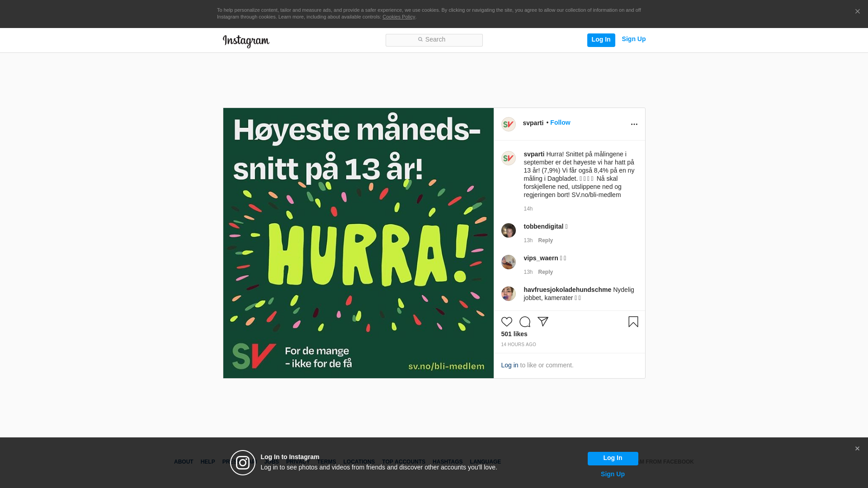Open vips_waern username link
Viewport: 868px width, 488px height.
[541, 258]
